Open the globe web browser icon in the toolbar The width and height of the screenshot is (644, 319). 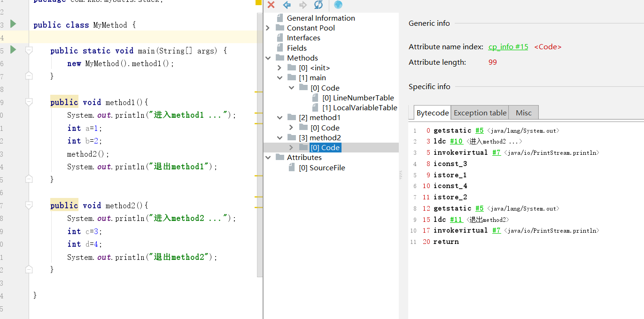tap(338, 5)
